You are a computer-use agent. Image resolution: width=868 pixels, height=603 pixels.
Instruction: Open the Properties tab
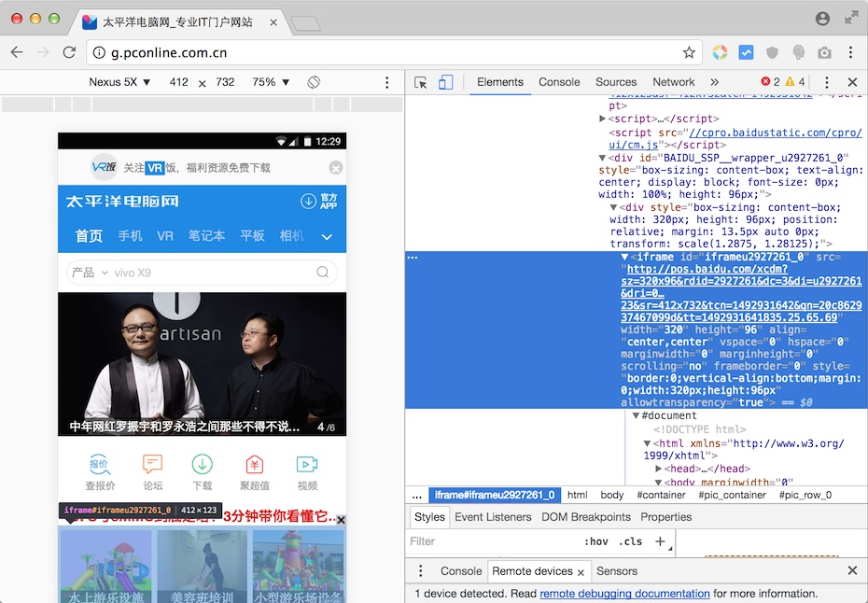[x=666, y=516]
